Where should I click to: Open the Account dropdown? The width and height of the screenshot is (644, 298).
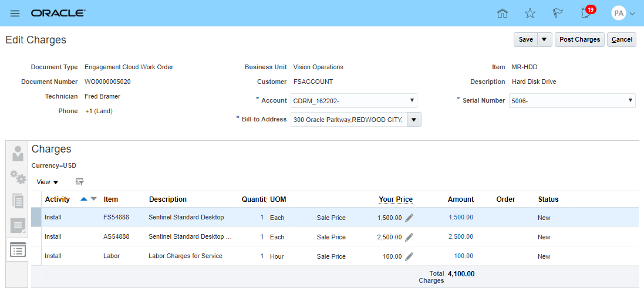(354, 101)
